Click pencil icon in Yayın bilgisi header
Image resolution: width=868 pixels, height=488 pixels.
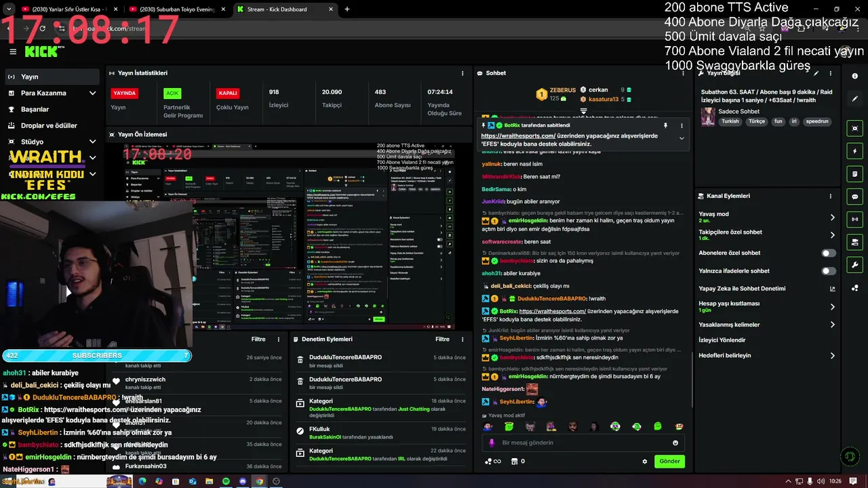coord(816,73)
